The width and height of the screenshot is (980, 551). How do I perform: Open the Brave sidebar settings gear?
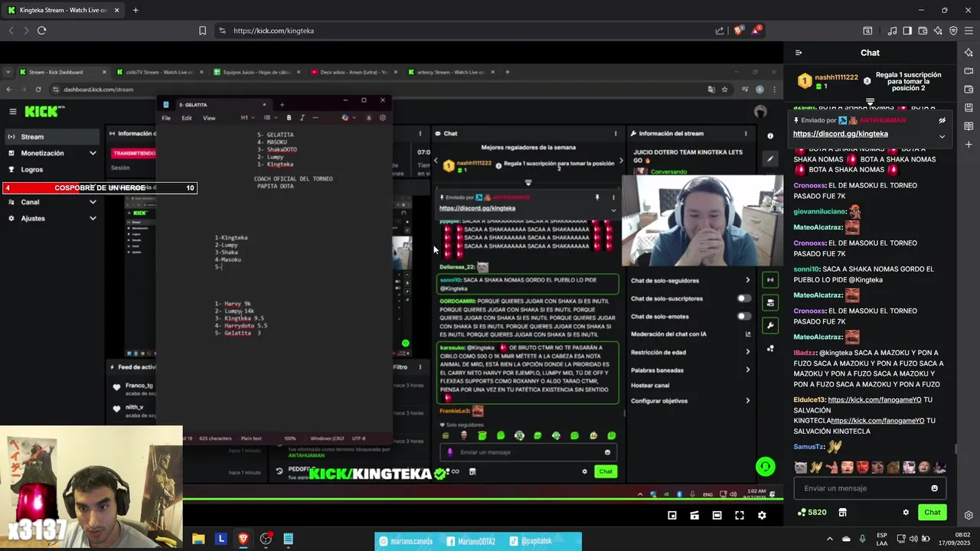pos(969,515)
